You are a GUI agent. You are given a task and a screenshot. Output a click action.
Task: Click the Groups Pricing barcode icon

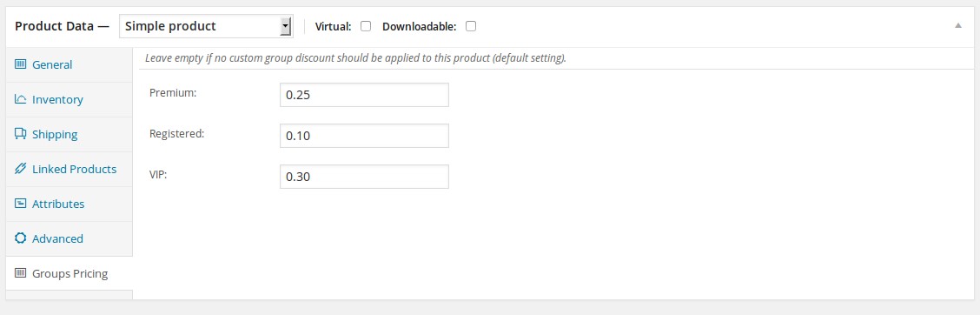pos(21,273)
